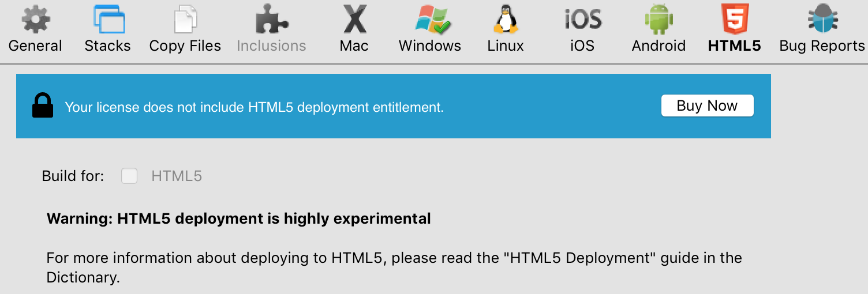This screenshot has height=294, width=868.
Task: Open the Windows flag icon pane
Action: coord(430,20)
